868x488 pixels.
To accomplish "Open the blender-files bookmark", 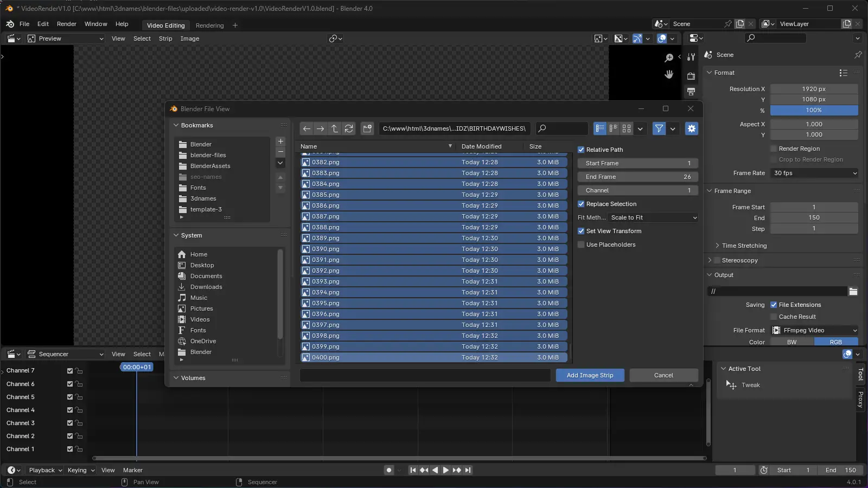I will (x=208, y=155).
